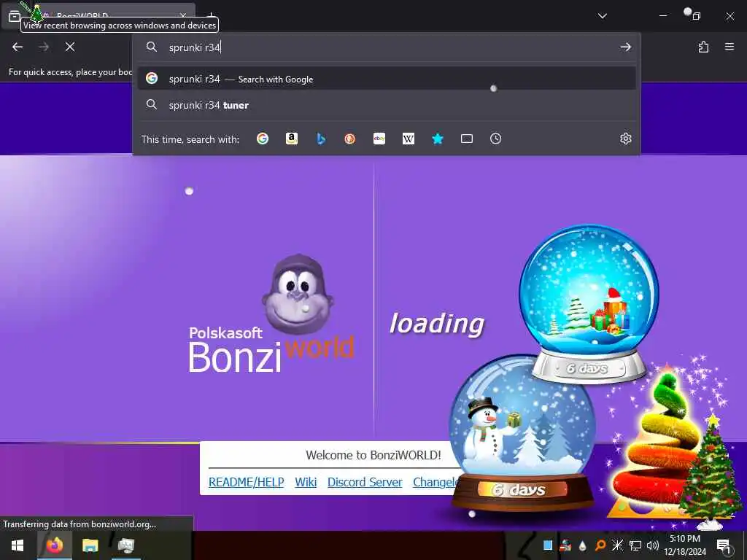747x560 pixels.
Task: Search this time with Amazon icon
Action: point(292,139)
